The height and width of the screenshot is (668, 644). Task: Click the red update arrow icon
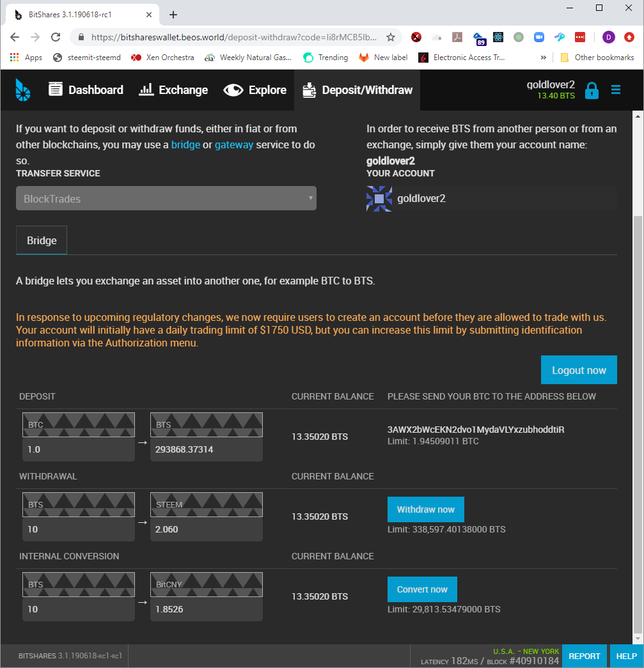(629, 37)
